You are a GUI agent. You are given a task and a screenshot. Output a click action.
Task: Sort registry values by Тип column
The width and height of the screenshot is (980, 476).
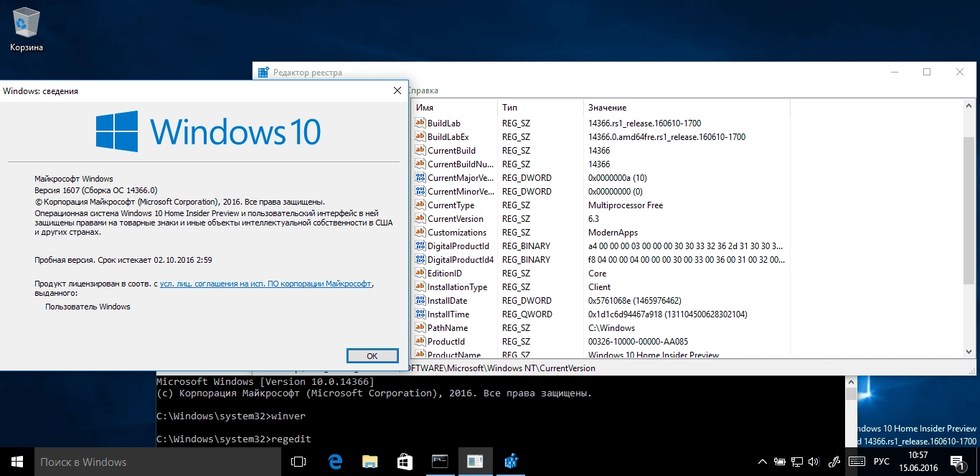click(541, 107)
